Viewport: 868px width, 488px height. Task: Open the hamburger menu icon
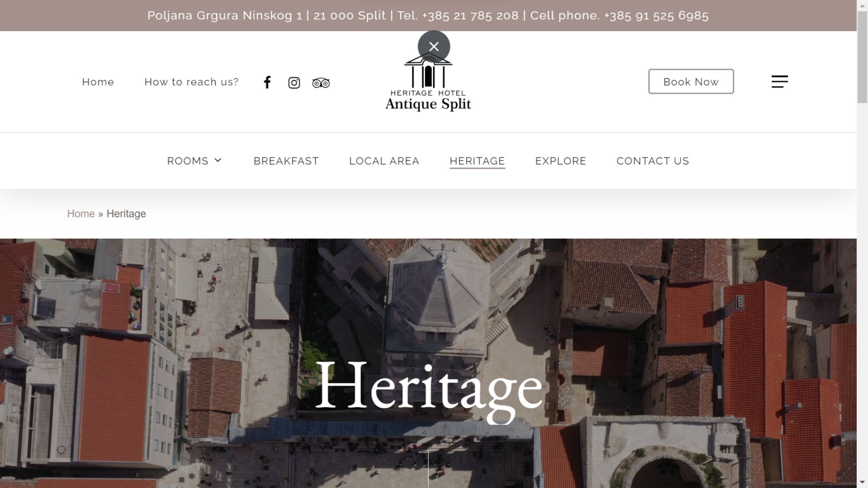779,82
